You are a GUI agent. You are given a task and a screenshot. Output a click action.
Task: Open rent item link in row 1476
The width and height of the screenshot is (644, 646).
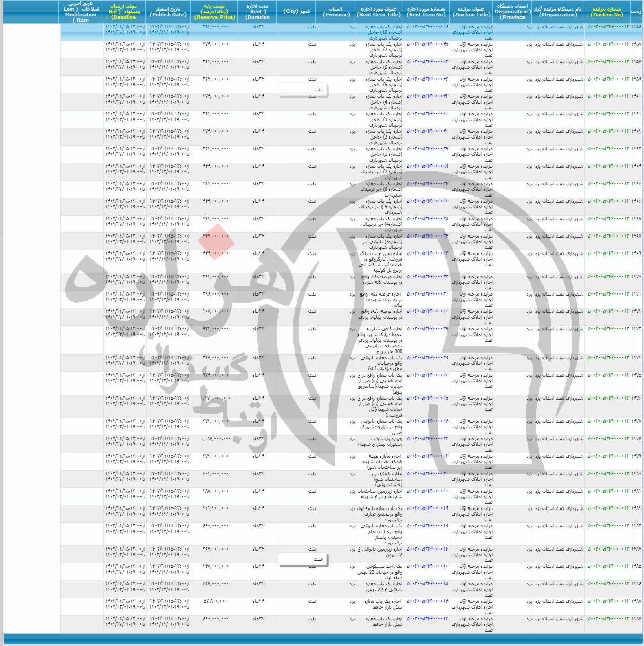click(427, 398)
